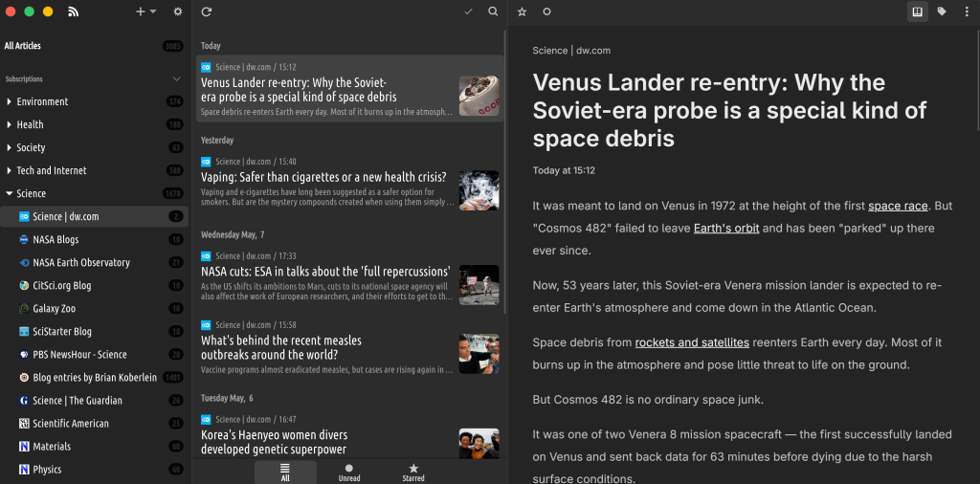The image size is (980, 484).
Task: Click the Materials feed icon
Action: tap(24, 447)
